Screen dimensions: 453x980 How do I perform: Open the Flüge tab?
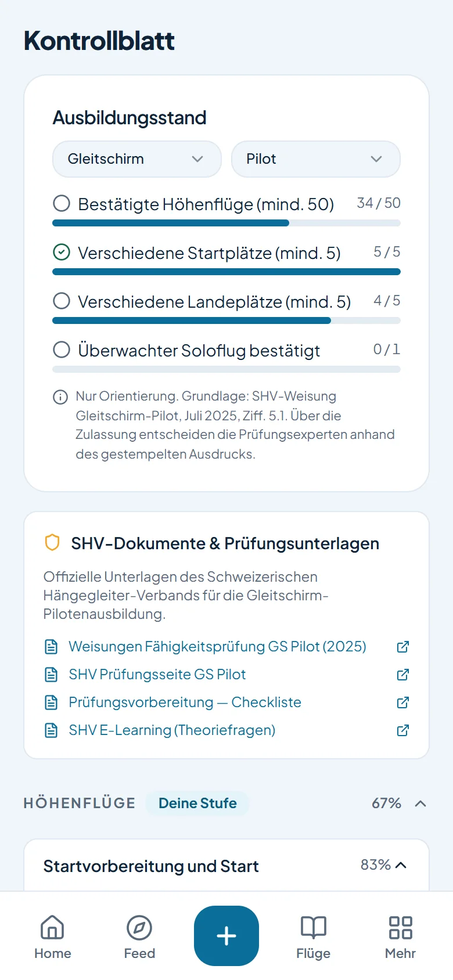click(x=314, y=936)
